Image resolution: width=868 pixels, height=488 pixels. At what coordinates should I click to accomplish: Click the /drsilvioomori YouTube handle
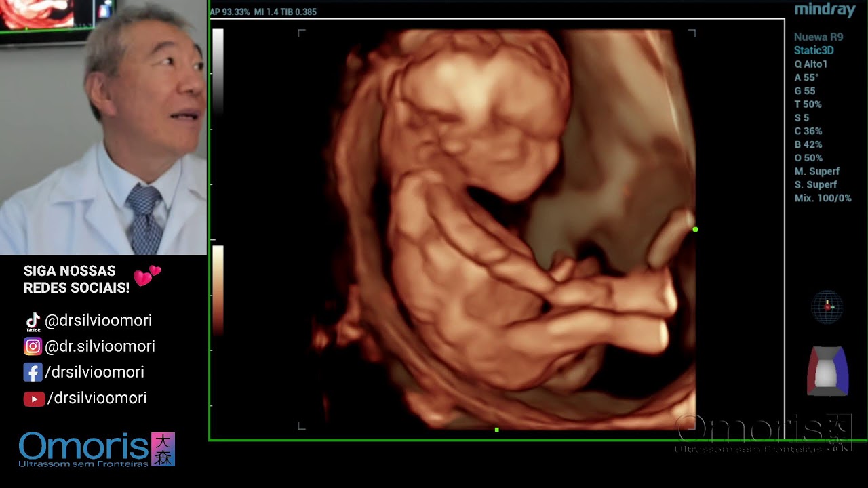(97, 398)
